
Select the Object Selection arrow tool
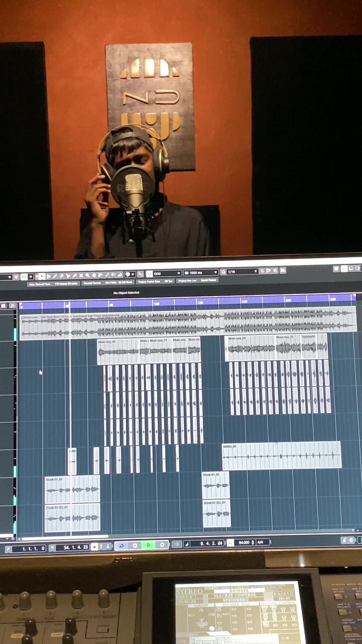pos(42,276)
